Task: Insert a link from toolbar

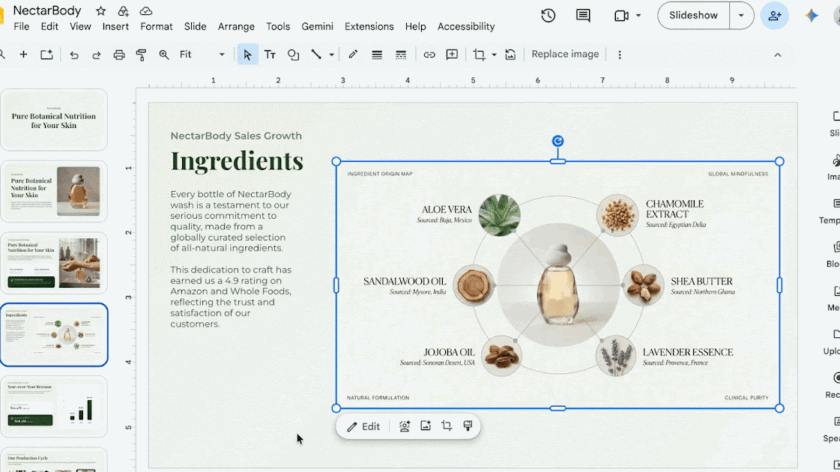Action: click(x=429, y=55)
